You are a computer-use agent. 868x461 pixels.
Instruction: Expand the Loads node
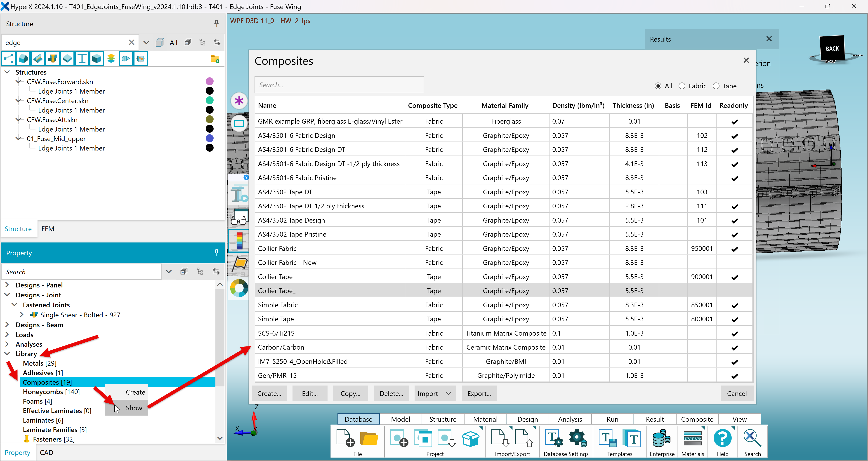click(7, 335)
